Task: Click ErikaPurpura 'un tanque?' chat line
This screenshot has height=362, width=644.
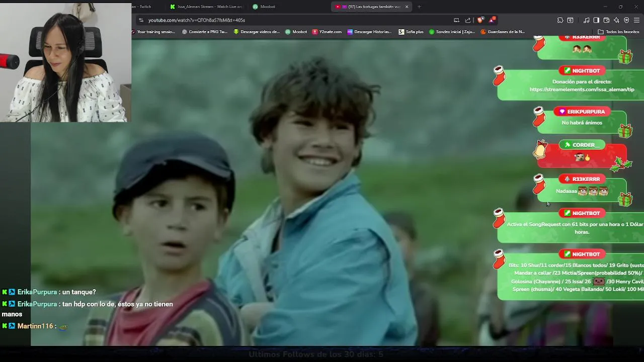Action: coord(49,292)
